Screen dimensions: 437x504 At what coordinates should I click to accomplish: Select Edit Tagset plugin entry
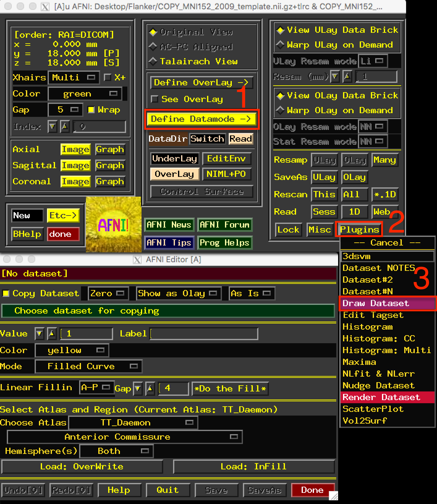tap(387, 315)
